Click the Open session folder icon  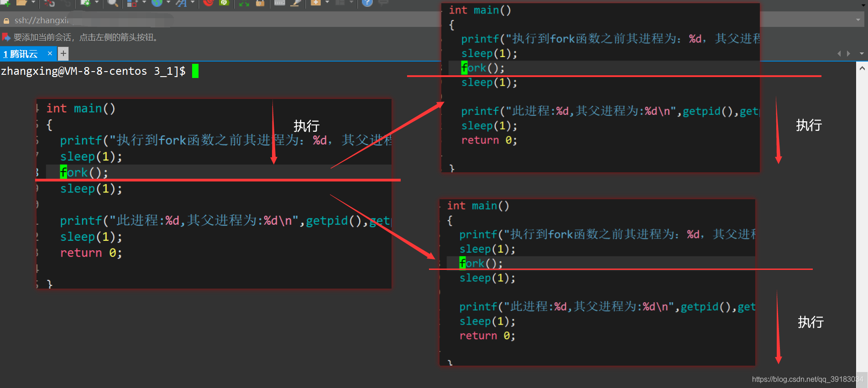(x=21, y=3)
